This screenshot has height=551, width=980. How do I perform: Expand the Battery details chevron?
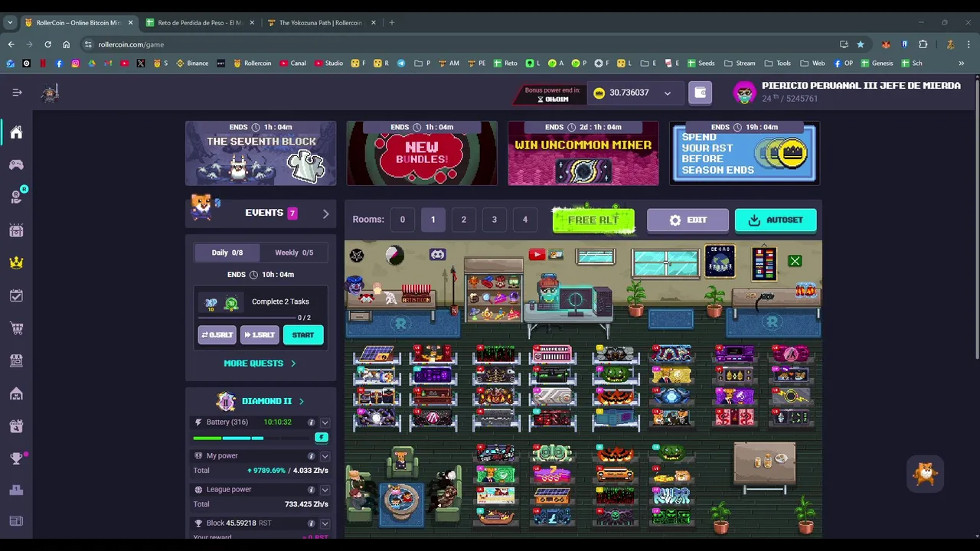pyautogui.click(x=325, y=422)
